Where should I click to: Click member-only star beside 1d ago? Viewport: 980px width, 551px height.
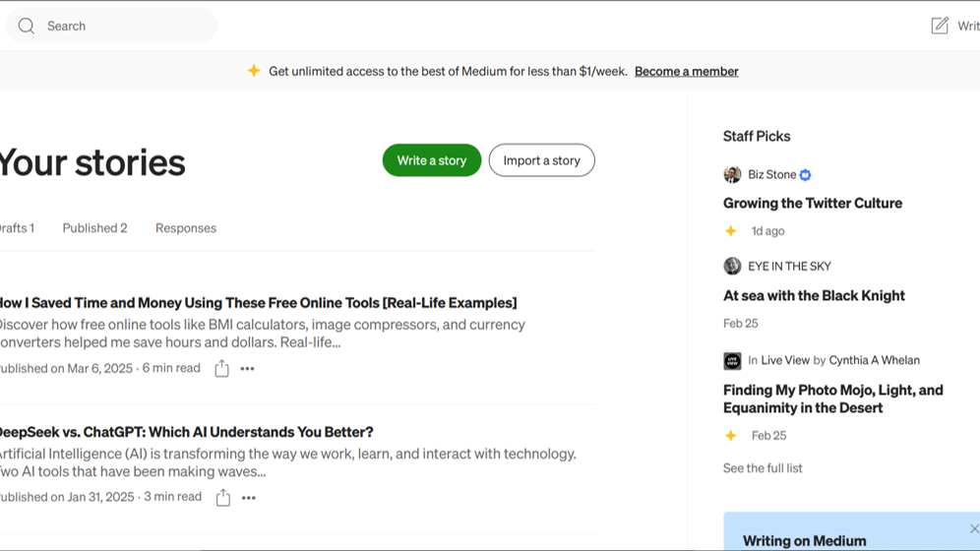click(x=731, y=231)
